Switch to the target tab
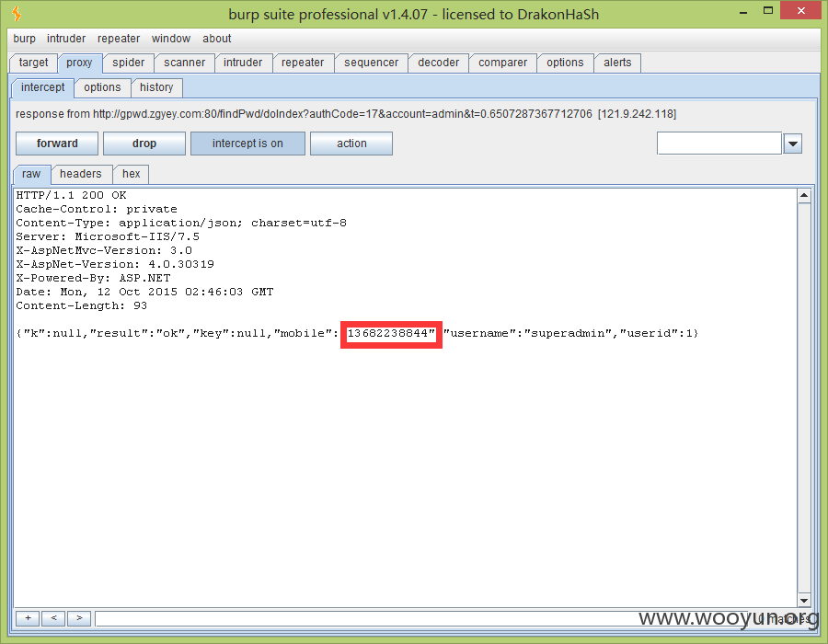 [33, 63]
